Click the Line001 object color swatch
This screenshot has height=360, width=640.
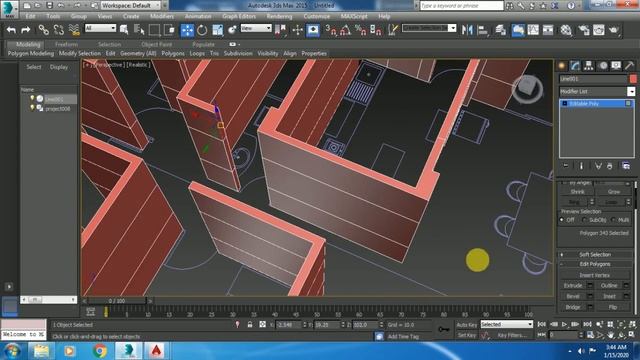click(633, 79)
